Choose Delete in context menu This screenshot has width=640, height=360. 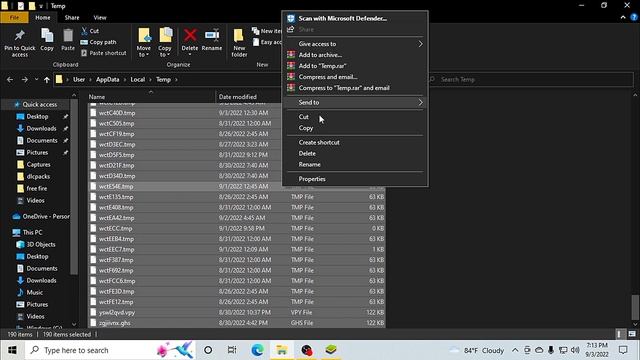[355, 153]
